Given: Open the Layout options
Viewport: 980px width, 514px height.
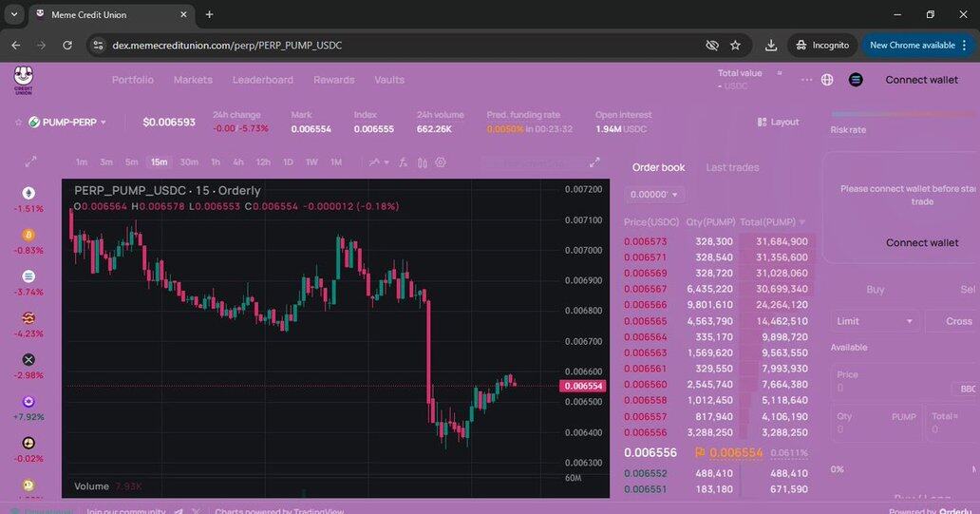Looking at the screenshot, I should tap(778, 123).
